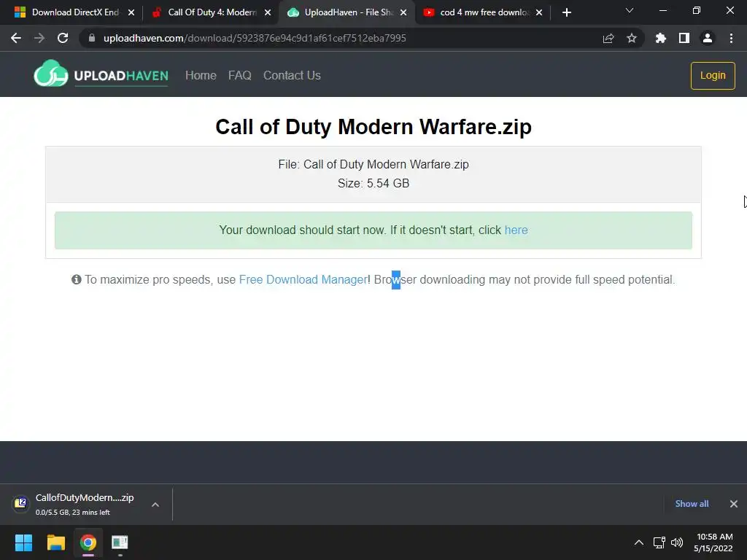Click the Login button
The width and height of the screenshot is (747, 560).
tap(713, 75)
